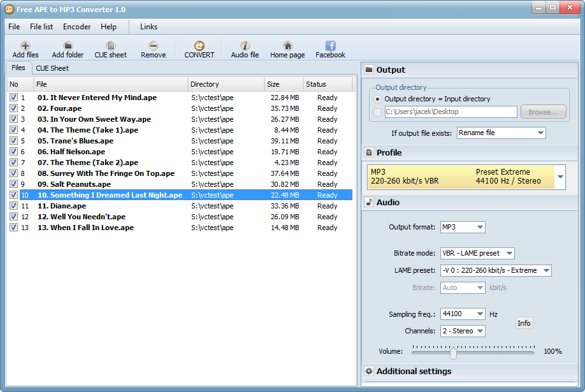
Task: Toggle checkbox for 09. Salt Peanuts.ape
Action: [x=14, y=184]
